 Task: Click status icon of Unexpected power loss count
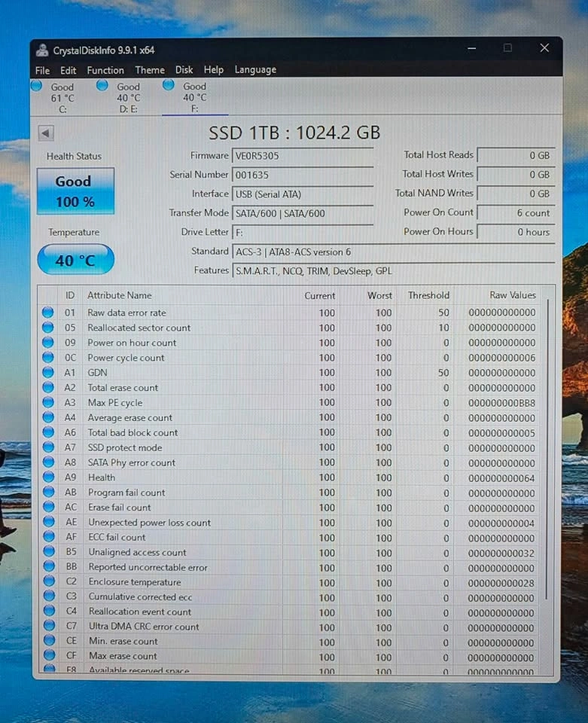point(48,522)
